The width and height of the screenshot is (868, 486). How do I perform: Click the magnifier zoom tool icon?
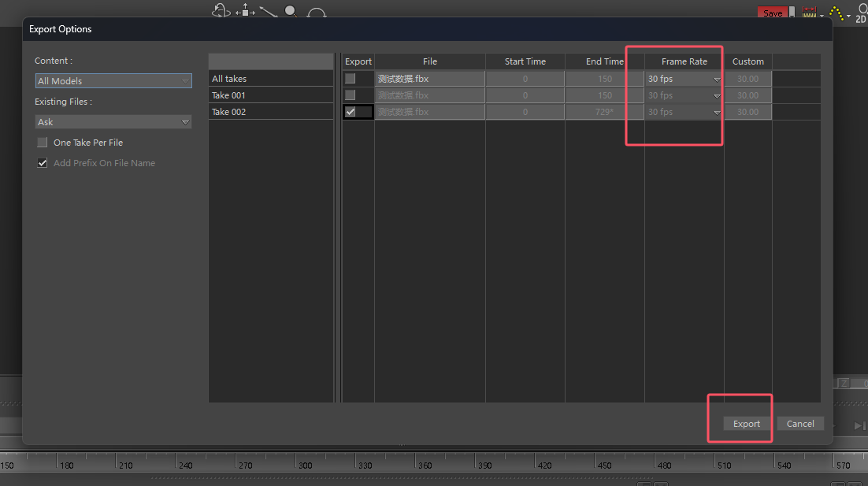pyautogui.click(x=291, y=11)
